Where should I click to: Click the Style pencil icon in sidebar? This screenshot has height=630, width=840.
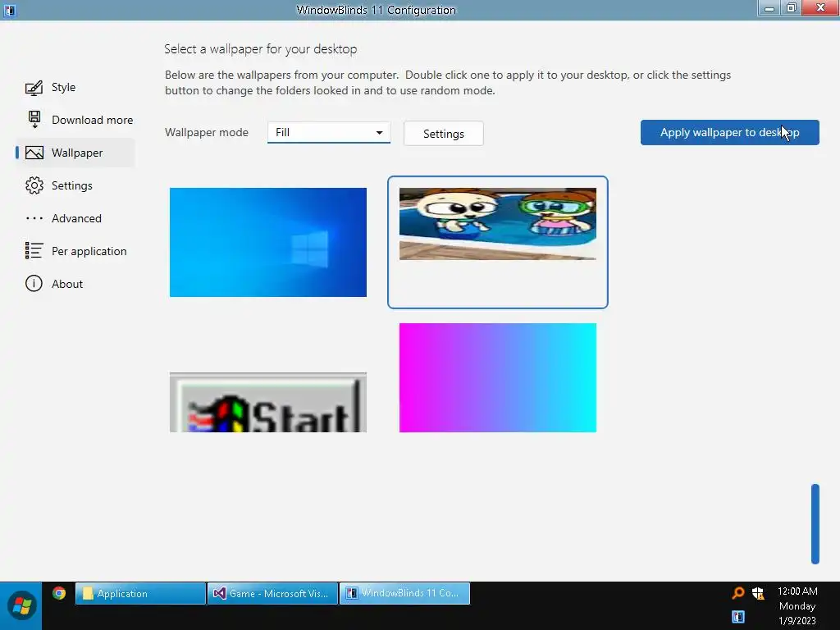(x=34, y=87)
